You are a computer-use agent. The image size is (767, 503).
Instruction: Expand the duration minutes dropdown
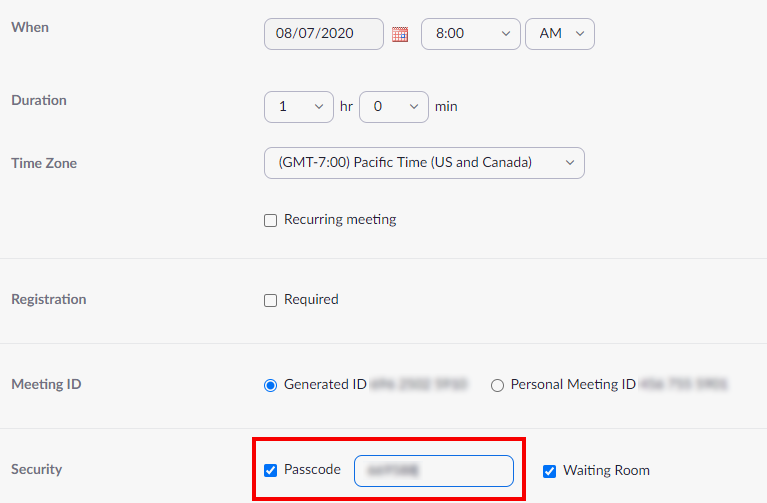point(393,106)
